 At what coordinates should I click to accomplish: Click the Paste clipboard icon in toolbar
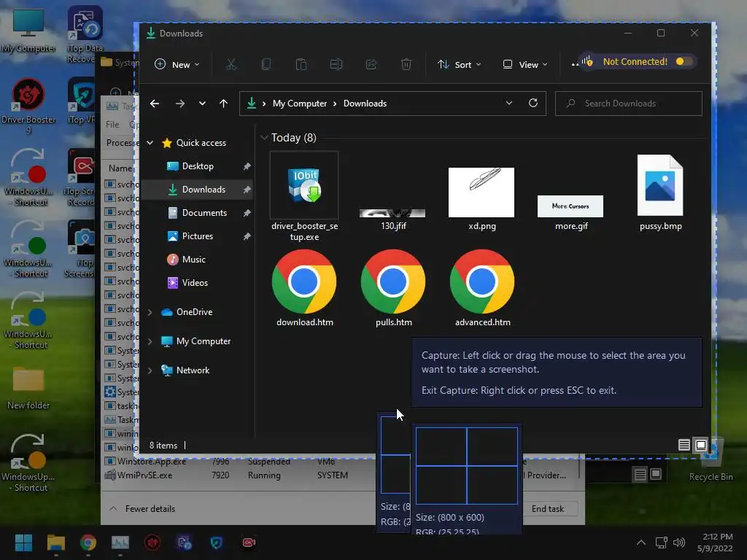click(x=301, y=64)
